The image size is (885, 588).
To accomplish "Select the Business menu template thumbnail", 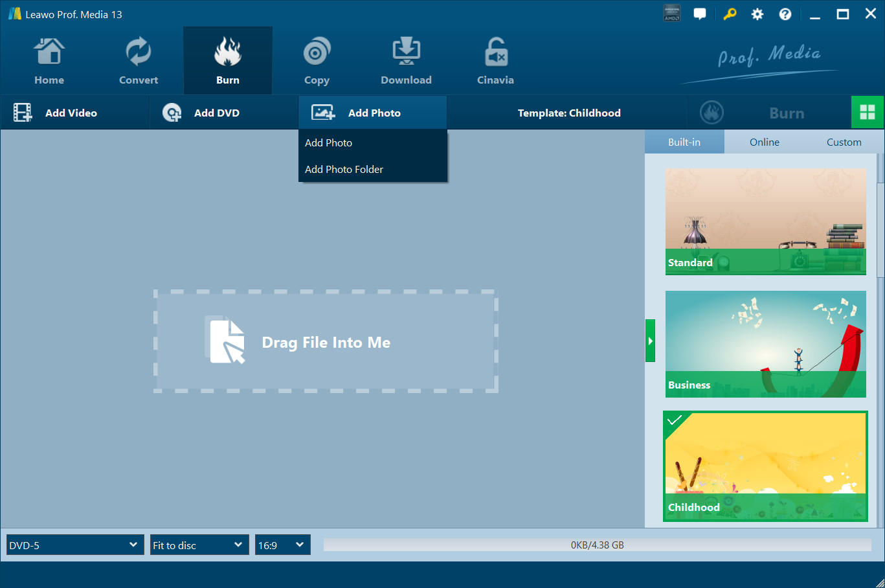I will [765, 344].
